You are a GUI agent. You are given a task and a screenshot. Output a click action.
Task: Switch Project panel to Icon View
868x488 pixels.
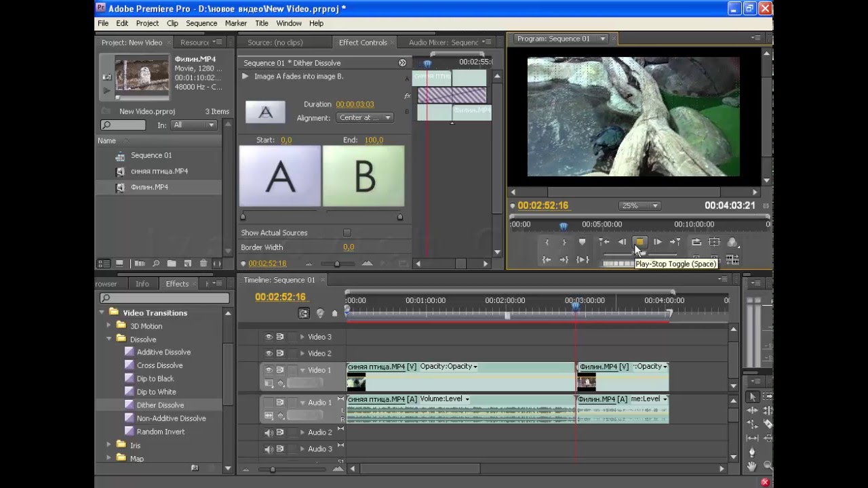click(x=119, y=263)
